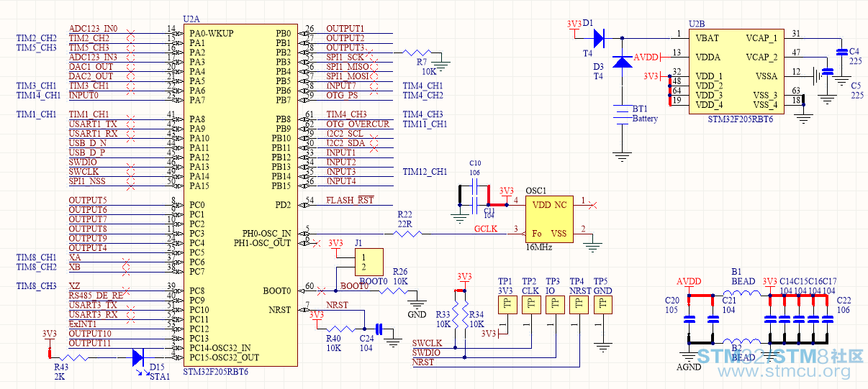Click the TIM11_CH1 annotation
868x389 pixels.
[x=425, y=124]
